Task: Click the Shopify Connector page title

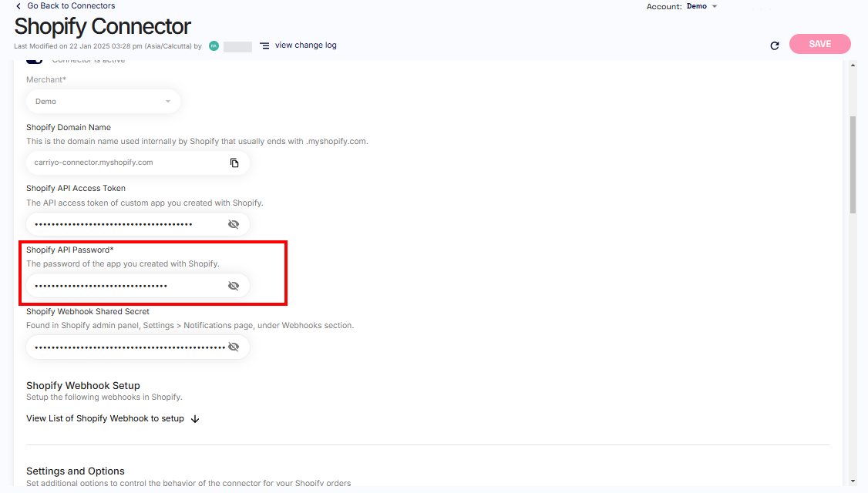Action: [x=103, y=26]
